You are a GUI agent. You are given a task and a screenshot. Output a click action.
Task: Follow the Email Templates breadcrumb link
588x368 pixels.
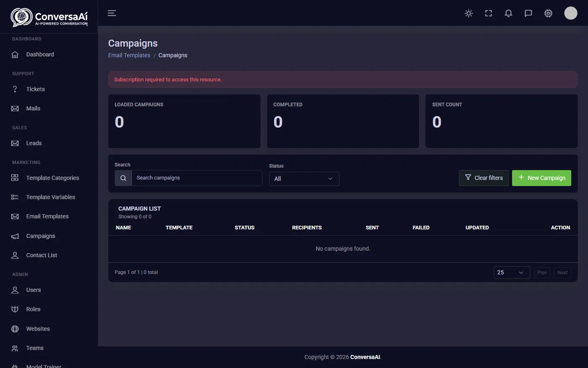[129, 55]
